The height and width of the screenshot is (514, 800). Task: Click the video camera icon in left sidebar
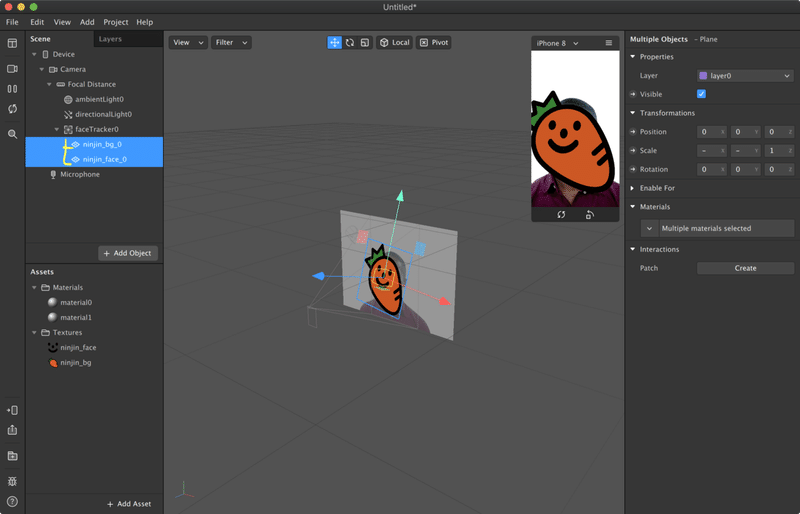12,69
